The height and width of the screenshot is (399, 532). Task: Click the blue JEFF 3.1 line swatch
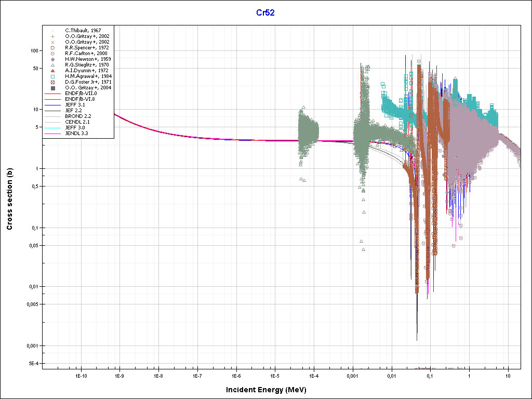coord(53,105)
